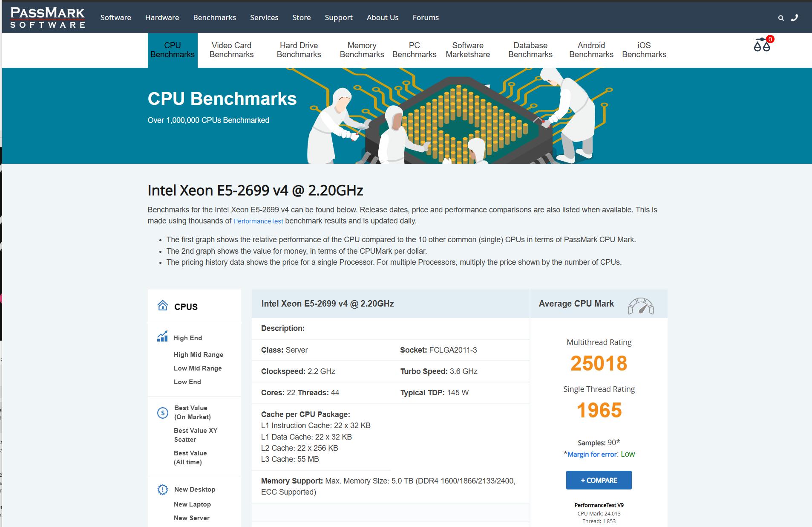Open the compare scales icon with badge
The width and height of the screenshot is (812, 527).
coord(763,44)
